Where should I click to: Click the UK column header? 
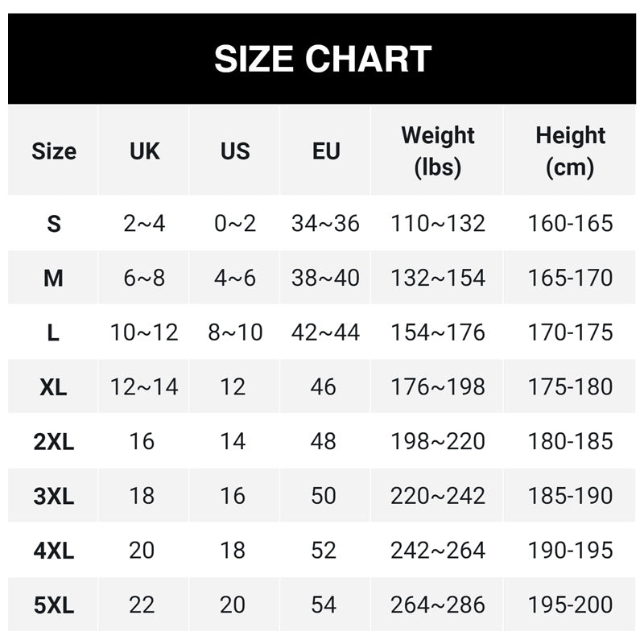coord(145,151)
